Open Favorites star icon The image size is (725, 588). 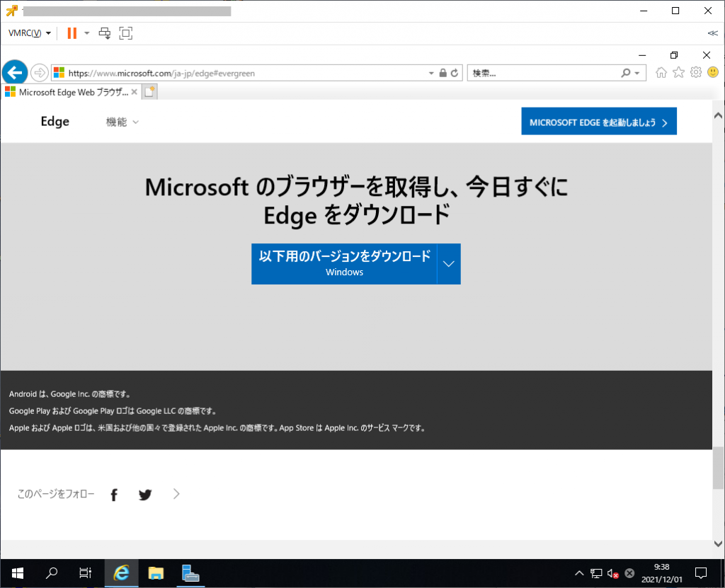tap(678, 73)
